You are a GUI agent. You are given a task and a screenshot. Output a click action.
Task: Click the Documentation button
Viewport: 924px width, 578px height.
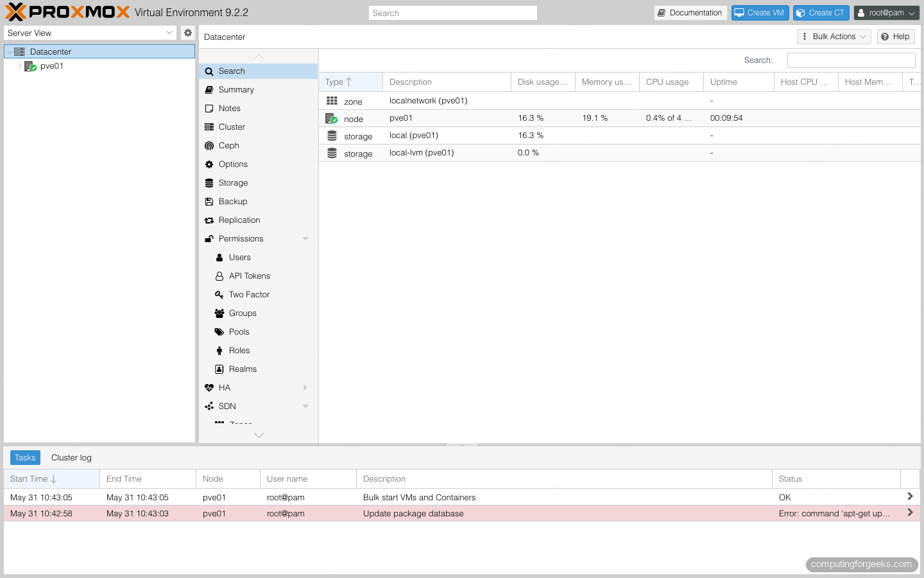coord(690,13)
